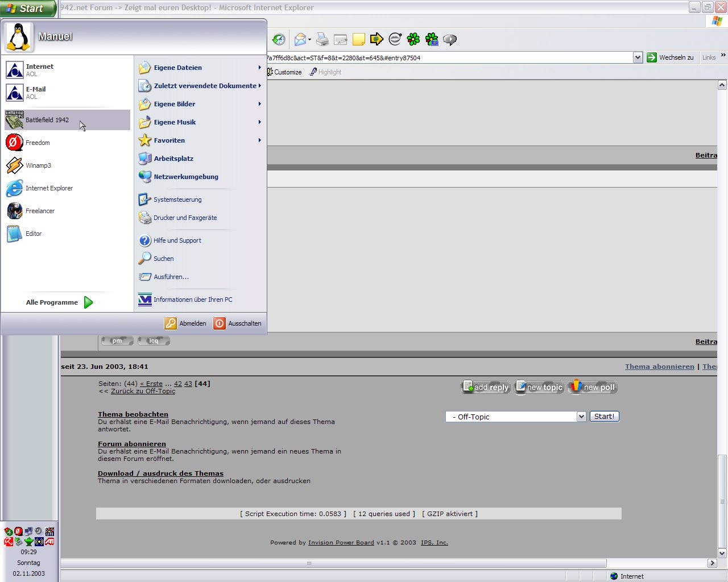Expand the Zuletzt verwendete Dokumente submenu

pyautogui.click(x=200, y=86)
